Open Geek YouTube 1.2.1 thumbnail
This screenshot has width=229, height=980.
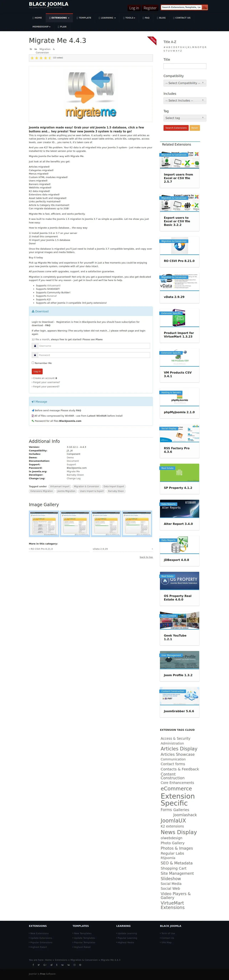pyautogui.click(x=180, y=621)
